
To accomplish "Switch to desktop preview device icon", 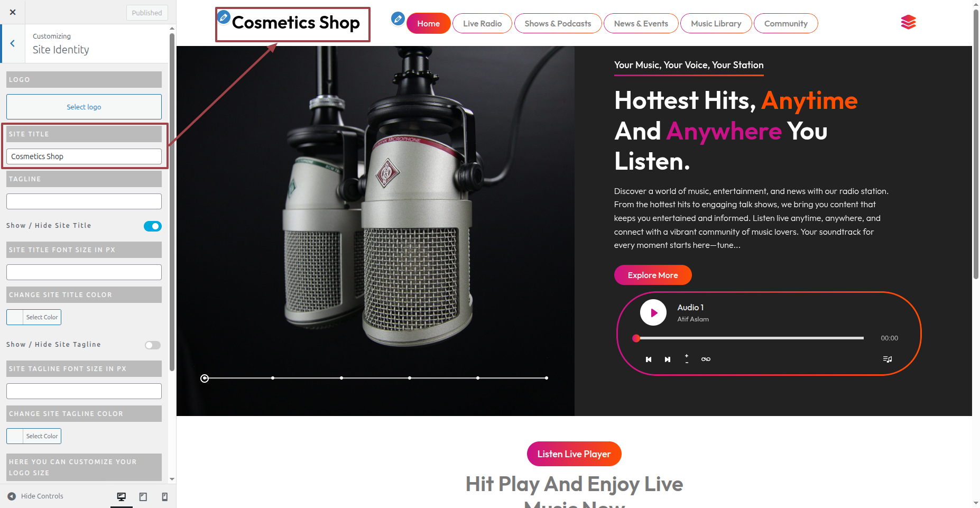I will 122,496.
